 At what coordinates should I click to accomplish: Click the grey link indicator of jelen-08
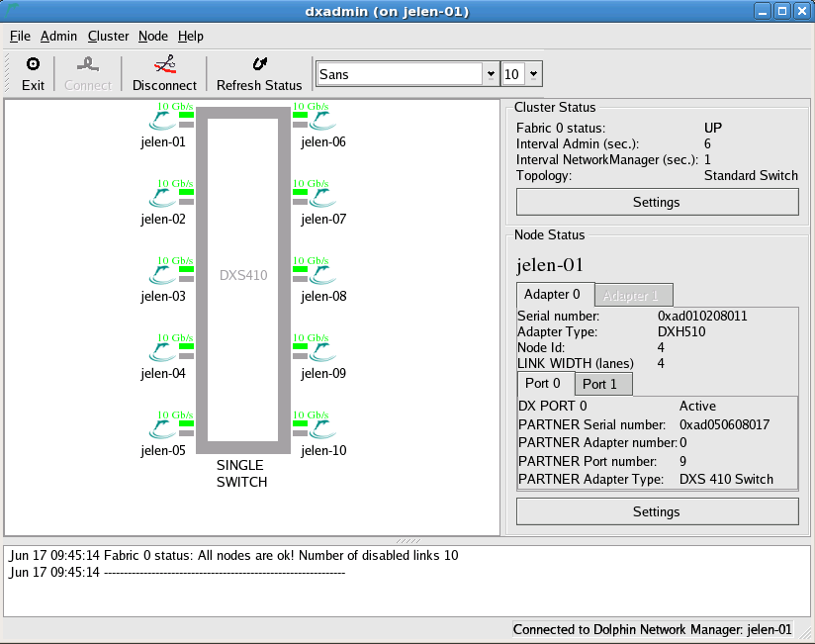click(300, 279)
